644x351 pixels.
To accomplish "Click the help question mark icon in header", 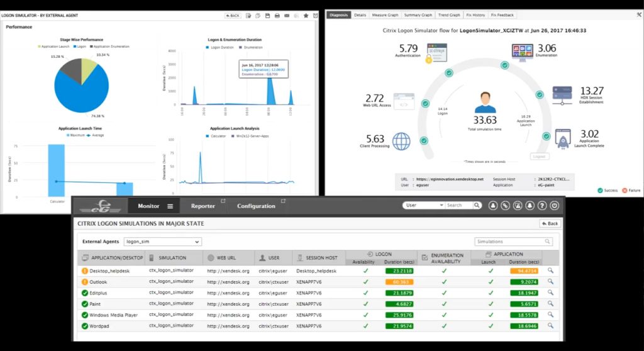I will coord(542,205).
